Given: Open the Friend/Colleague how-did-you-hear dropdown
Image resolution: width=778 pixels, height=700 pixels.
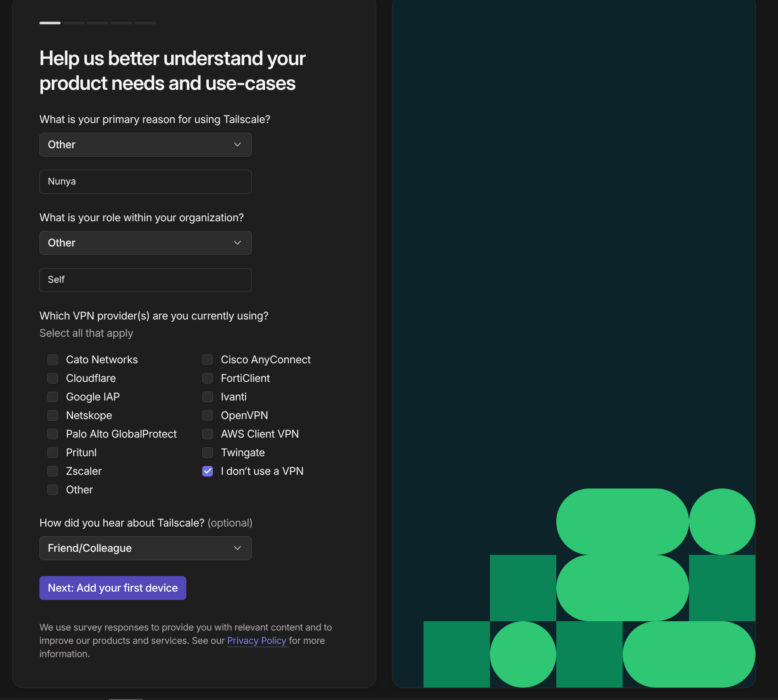Looking at the screenshot, I should [x=146, y=548].
